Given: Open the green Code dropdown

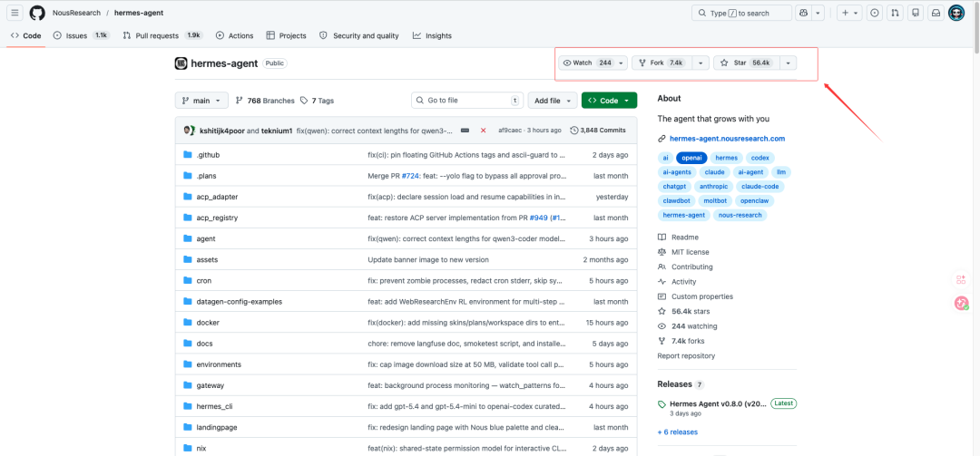Looking at the screenshot, I should pos(610,100).
